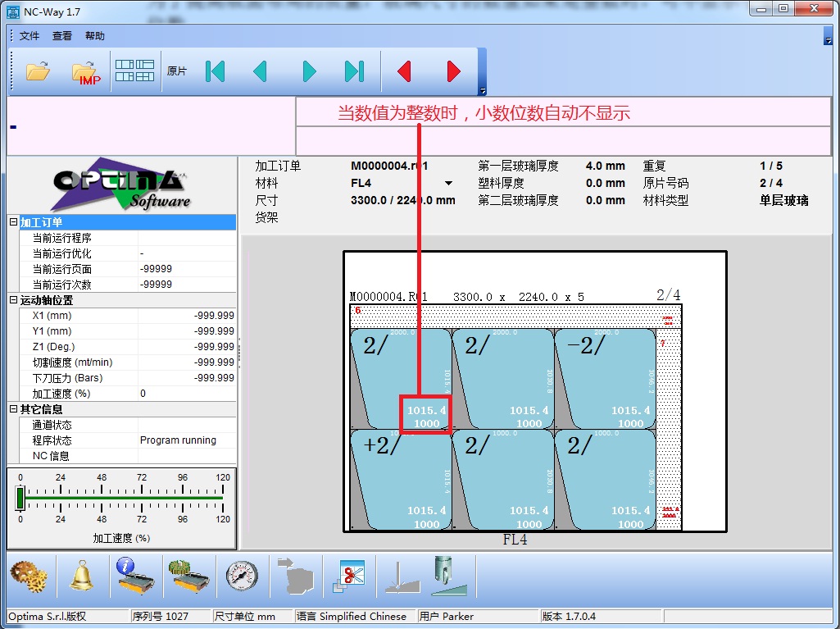
Task: Click the golden bell alarm icon
Action: (x=80, y=575)
